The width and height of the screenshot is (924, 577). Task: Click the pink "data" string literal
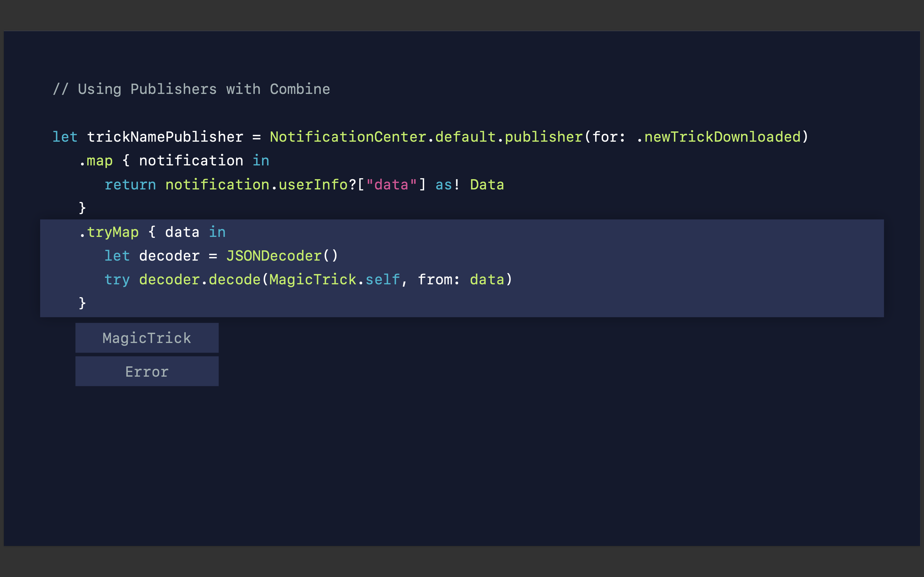click(391, 185)
